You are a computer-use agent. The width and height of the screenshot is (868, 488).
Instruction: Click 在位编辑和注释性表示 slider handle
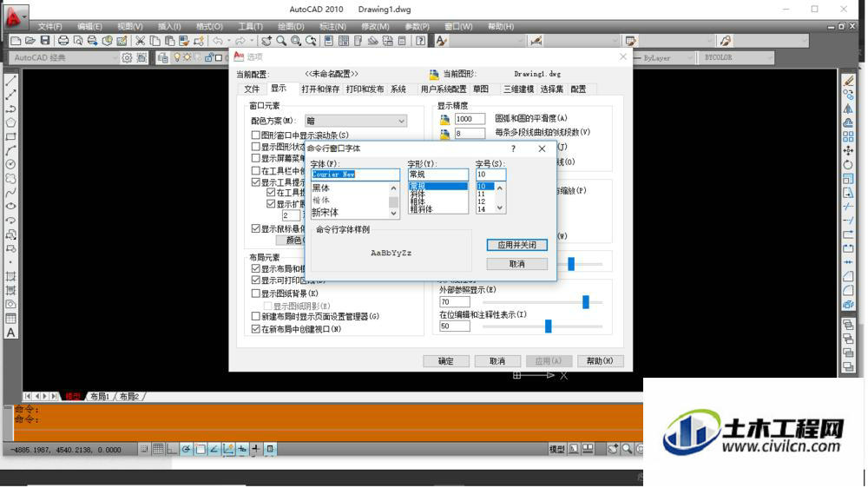(x=548, y=326)
